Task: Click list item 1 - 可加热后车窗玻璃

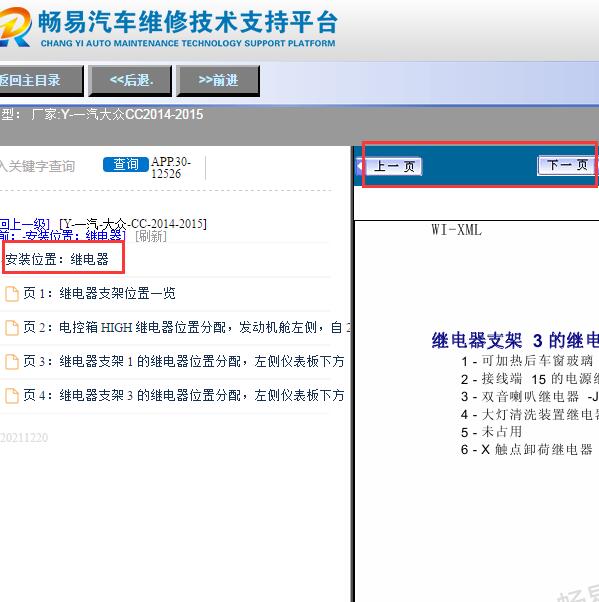Action: (527, 361)
